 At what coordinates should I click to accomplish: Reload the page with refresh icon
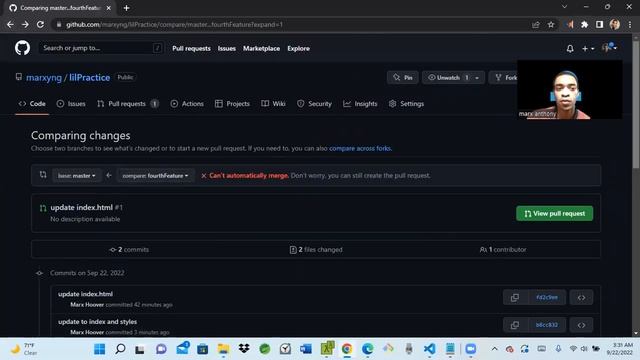pyautogui.click(x=40, y=24)
